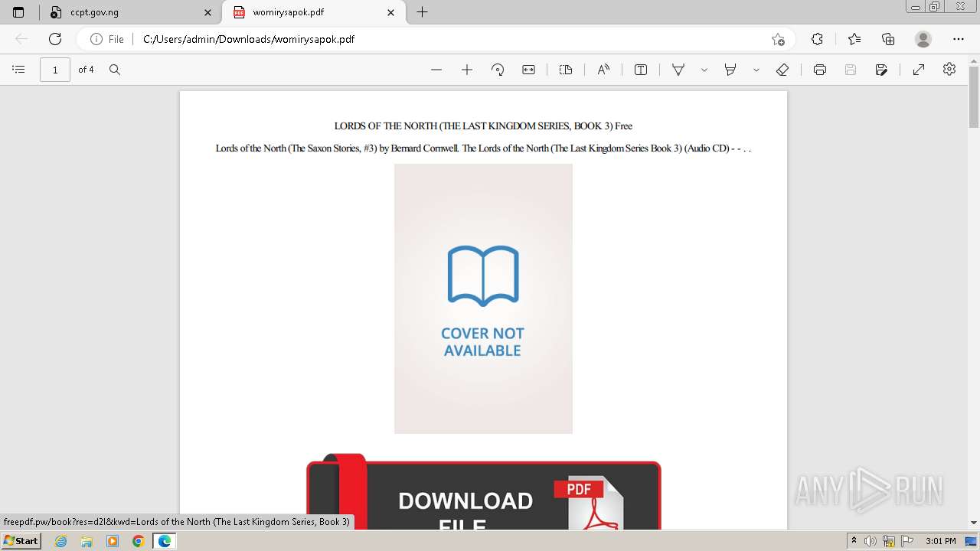Viewport: 980px width, 551px height.
Task: Launch Chrome from the taskbar
Action: coord(138,541)
